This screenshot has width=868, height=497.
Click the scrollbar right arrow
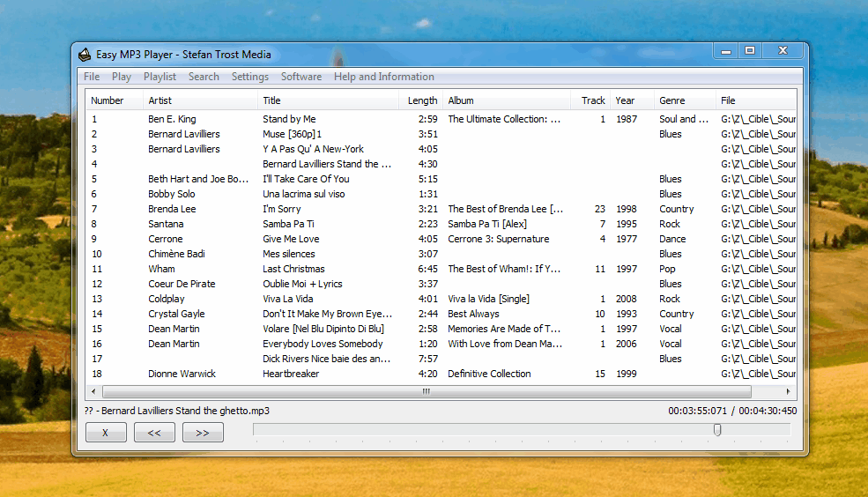pyautogui.click(x=788, y=391)
